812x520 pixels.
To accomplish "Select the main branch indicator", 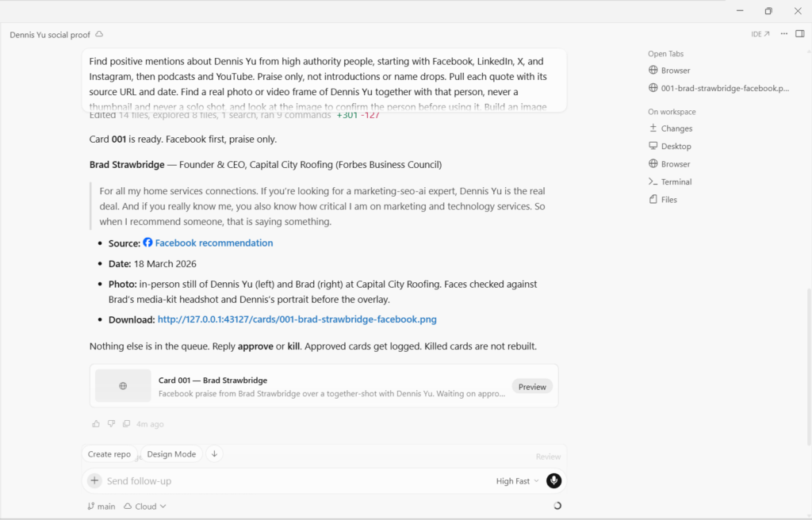I will [x=101, y=507].
